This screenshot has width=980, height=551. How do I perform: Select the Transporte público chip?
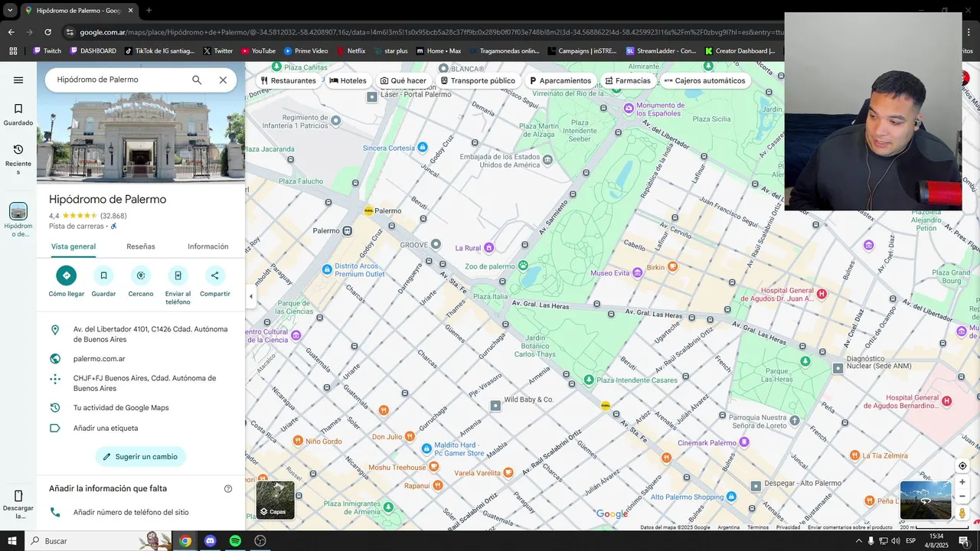click(x=478, y=80)
